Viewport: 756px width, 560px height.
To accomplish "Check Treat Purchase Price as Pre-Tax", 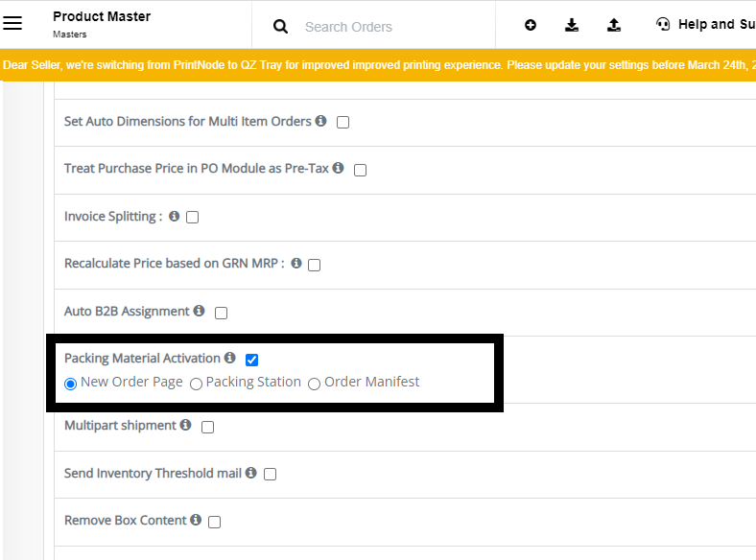I will point(360,170).
